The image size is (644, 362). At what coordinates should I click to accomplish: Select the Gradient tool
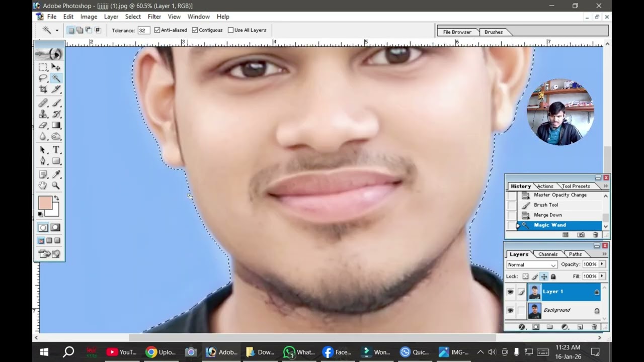(x=56, y=125)
